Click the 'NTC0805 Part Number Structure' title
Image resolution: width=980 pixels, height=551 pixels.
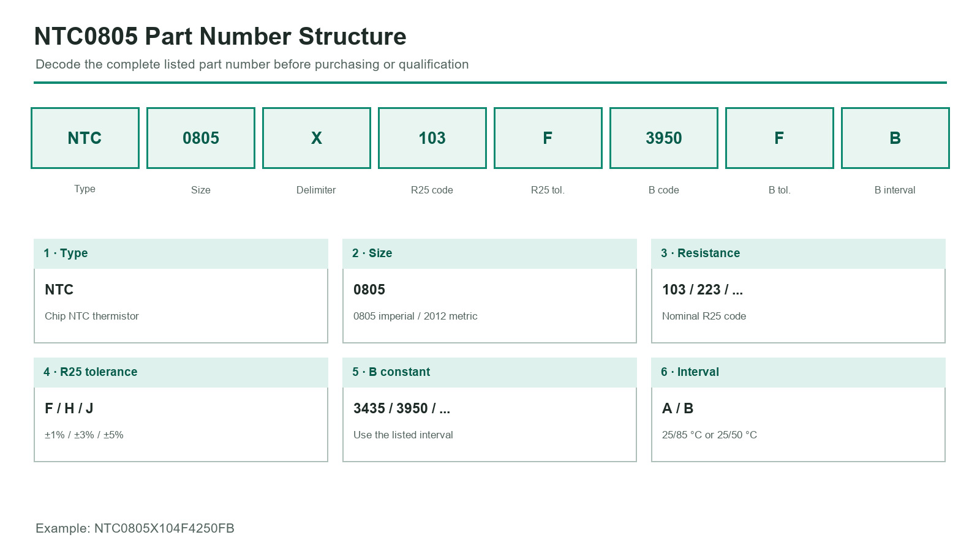[221, 37]
